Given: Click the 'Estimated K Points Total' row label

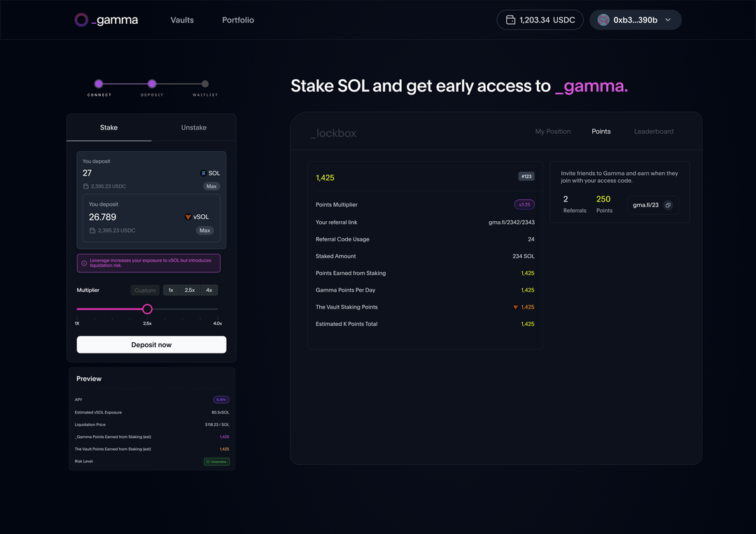Looking at the screenshot, I should tap(346, 324).
